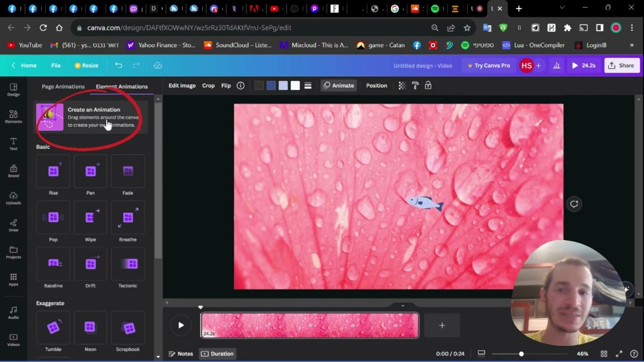Open the Resize options
This screenshot has width=644, height=362.
pos(87,65)
